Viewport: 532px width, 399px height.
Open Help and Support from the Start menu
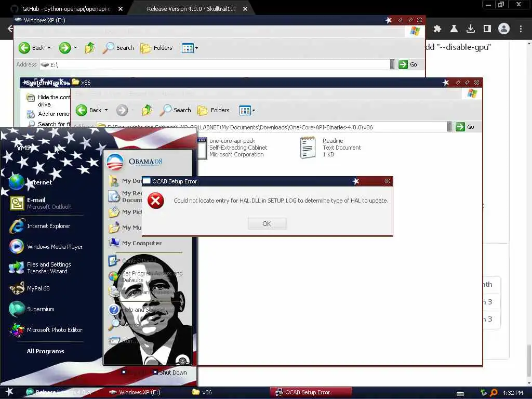click(x=137, y=310)
